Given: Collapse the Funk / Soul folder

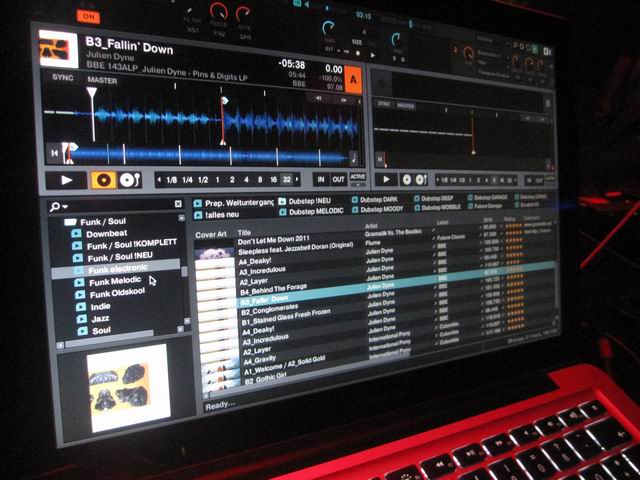Looking at the screenshot, I should [70, 222].
